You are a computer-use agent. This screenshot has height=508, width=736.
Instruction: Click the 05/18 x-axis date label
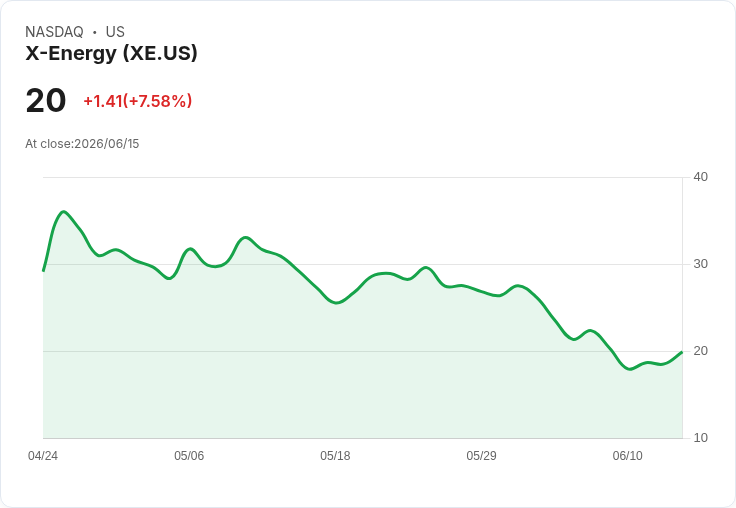pyautogui.click(x=335, y=456)
